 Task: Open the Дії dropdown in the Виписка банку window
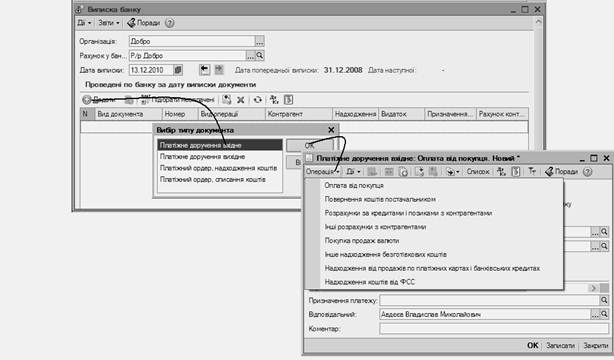(x=84, y=23)
